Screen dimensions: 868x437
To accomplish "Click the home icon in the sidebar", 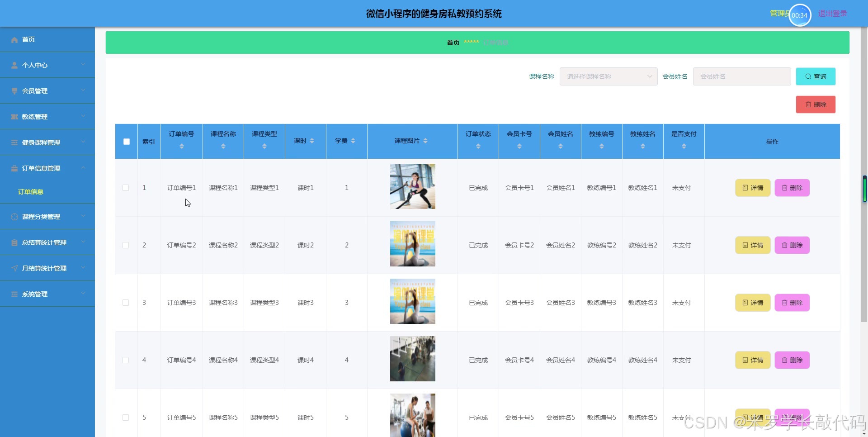I will coord(14,40).
